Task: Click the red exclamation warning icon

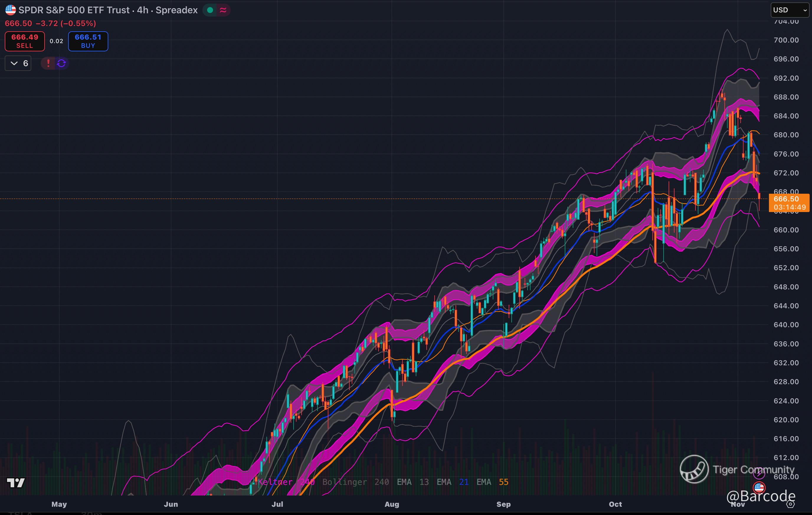Action: tap(48, 63)
